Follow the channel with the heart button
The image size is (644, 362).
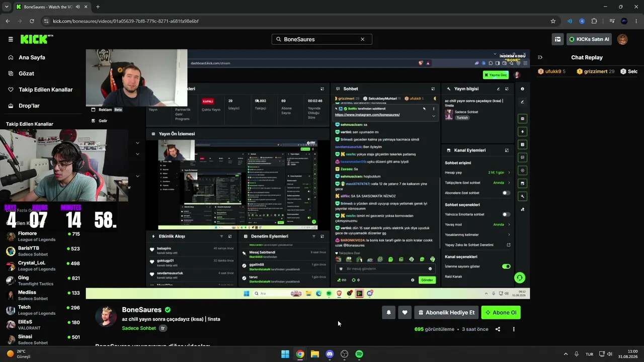[x=405, y=313]
